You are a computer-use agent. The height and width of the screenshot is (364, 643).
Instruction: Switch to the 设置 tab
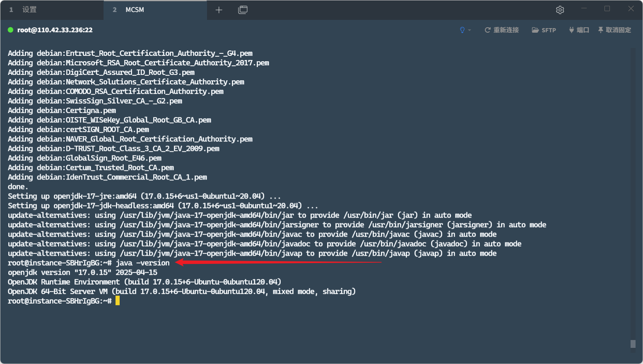52,10
